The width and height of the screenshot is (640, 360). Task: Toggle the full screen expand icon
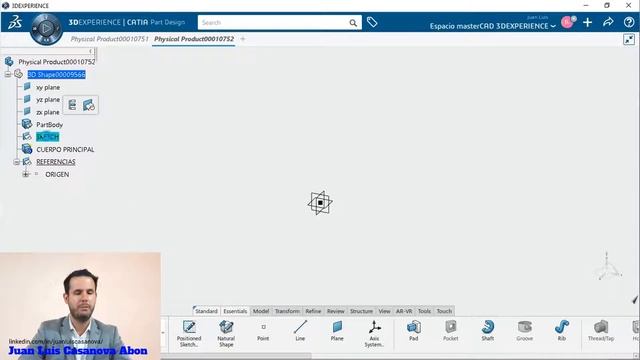[x=629, y=39]
